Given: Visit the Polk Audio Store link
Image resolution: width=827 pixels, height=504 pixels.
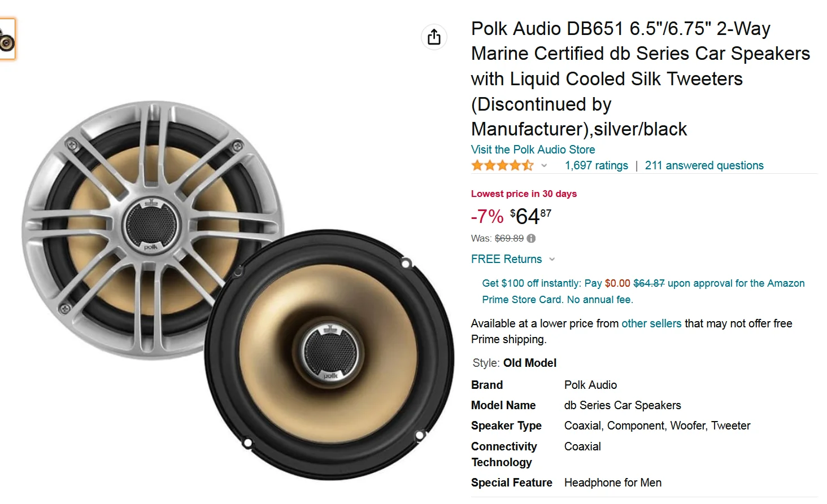Looking at the screenshot, I should (533, 150).
